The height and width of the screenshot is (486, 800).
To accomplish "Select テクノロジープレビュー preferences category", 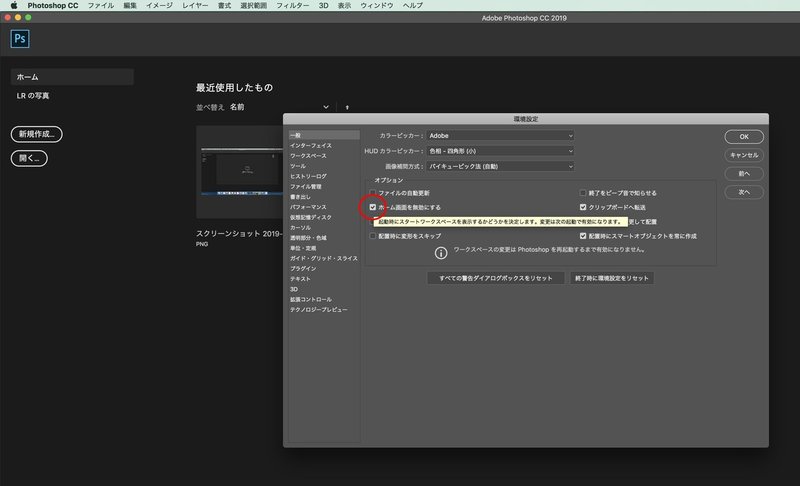I will click(318, 310).
